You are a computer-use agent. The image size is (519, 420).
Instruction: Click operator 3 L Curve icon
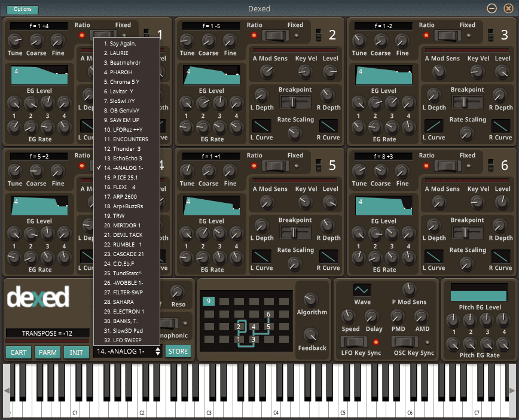pos(434,126)
